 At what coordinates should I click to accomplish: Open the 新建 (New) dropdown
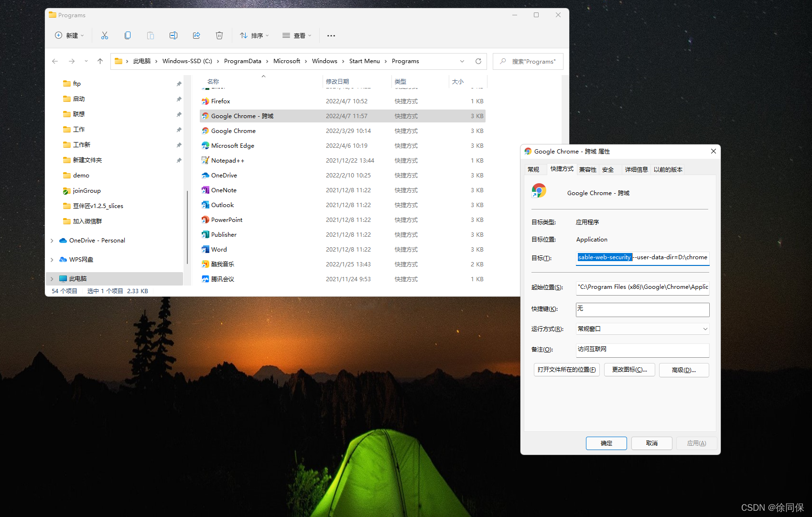click(70, 35)
